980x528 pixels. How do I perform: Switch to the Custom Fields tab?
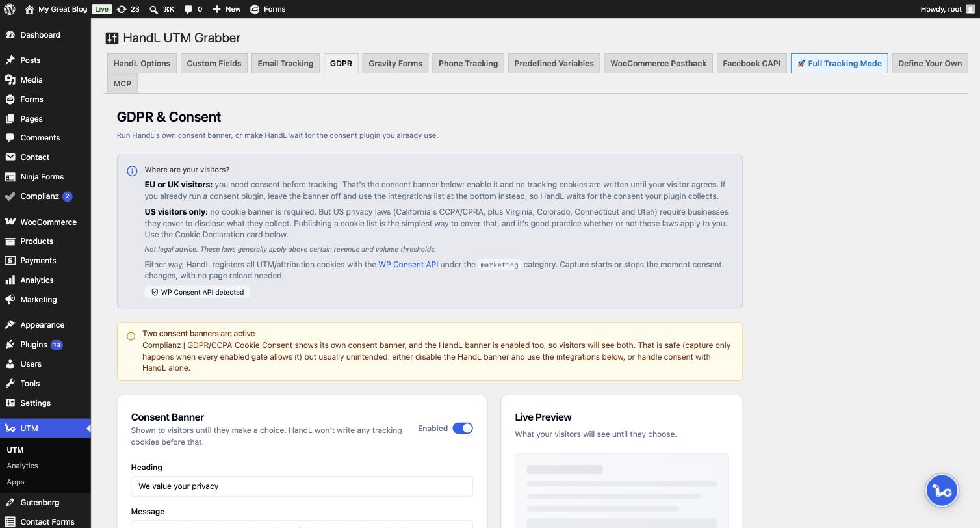click(214, 64)
